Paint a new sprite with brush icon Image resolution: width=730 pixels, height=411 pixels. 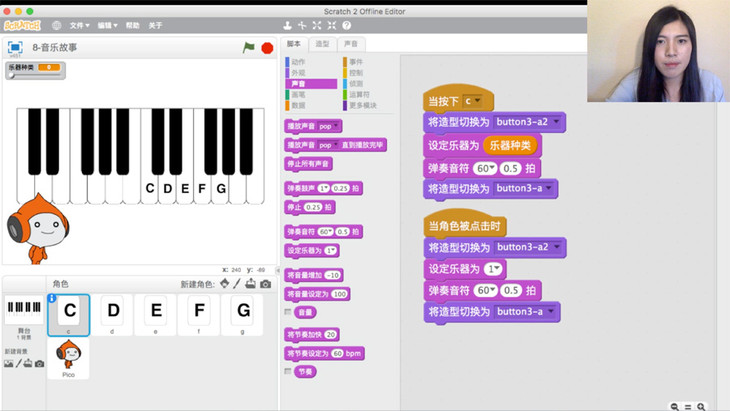pos(237,284)
